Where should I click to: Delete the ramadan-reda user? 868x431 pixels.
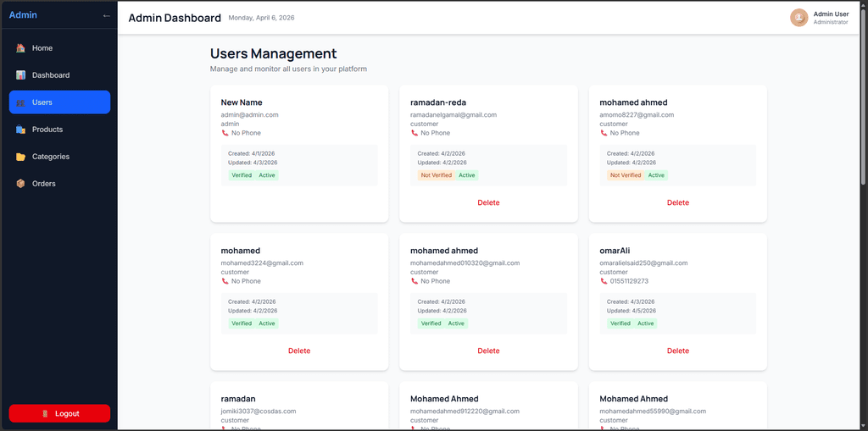point(488,202)
